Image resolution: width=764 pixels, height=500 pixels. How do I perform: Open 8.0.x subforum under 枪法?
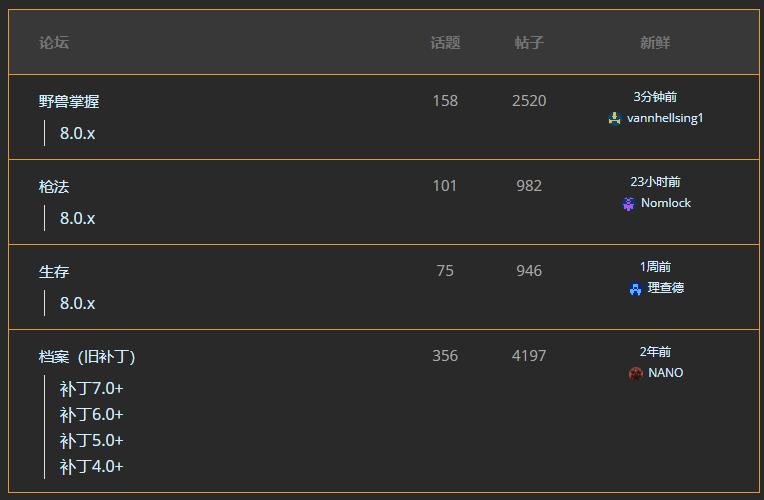[77, 218]
